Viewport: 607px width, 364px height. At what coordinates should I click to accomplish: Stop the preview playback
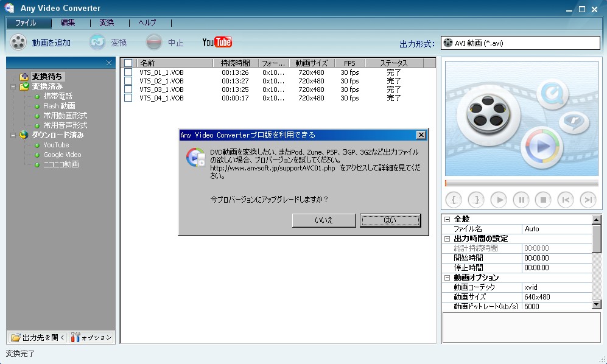(x=543, y=200)
